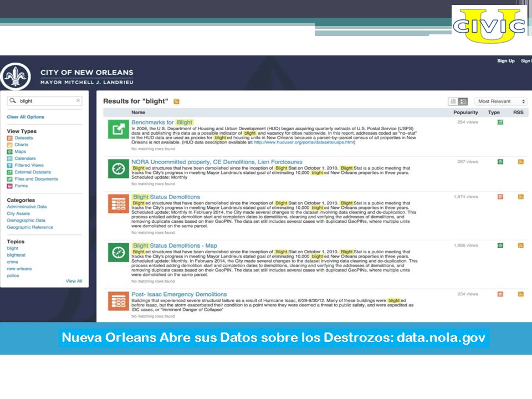Click the Forms view type icon
Image resolution: width=532 pixels, height=399 pixels.
click(x=9, y=186)
